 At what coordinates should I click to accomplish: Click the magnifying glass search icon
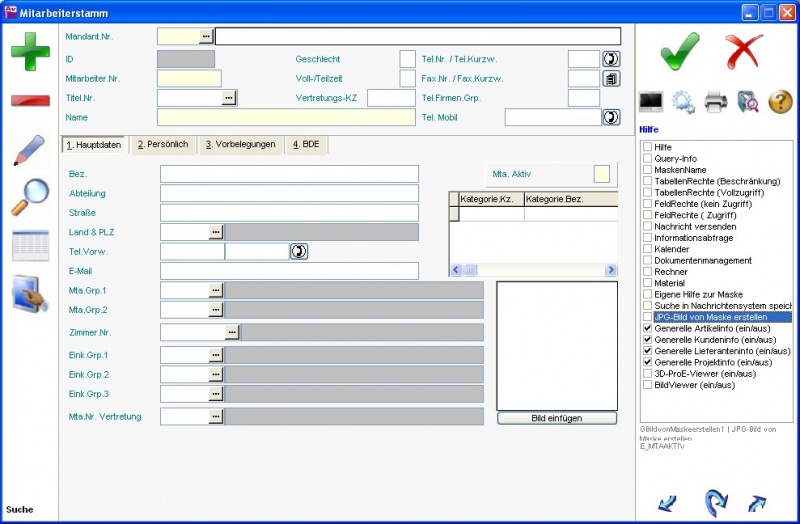[30, 197]
